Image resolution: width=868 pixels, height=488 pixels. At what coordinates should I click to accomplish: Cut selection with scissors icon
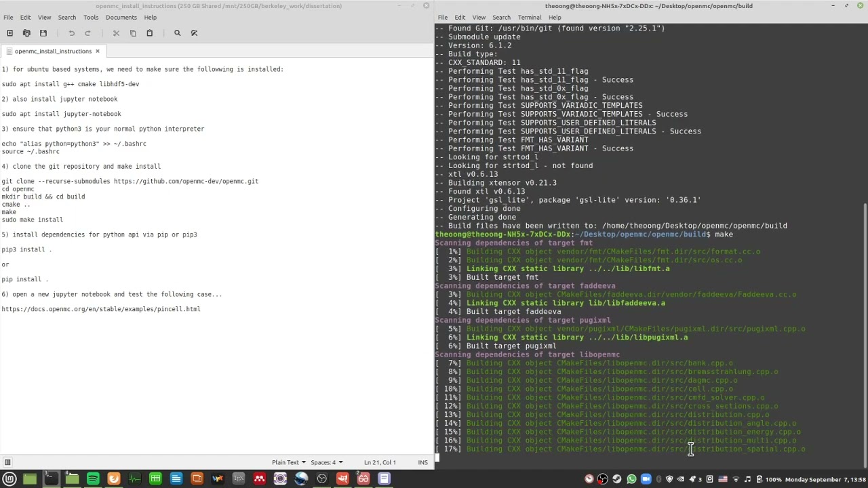click(116, 33)
